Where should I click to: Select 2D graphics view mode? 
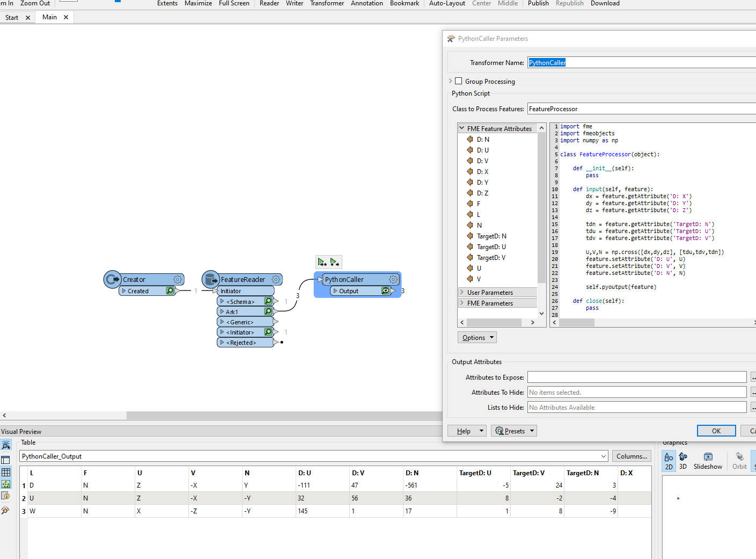coord(669,461)
